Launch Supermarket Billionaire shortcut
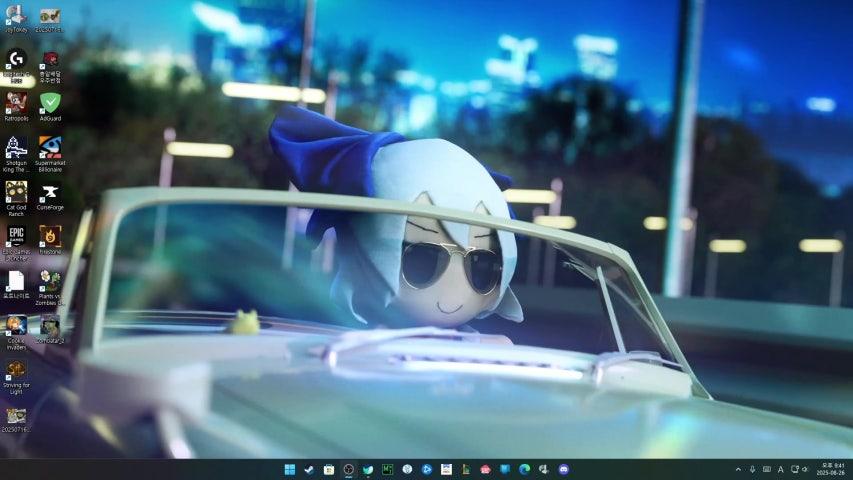Image resolution: width=853 pixels, height=480 pixels. click(x=50, y=155)
